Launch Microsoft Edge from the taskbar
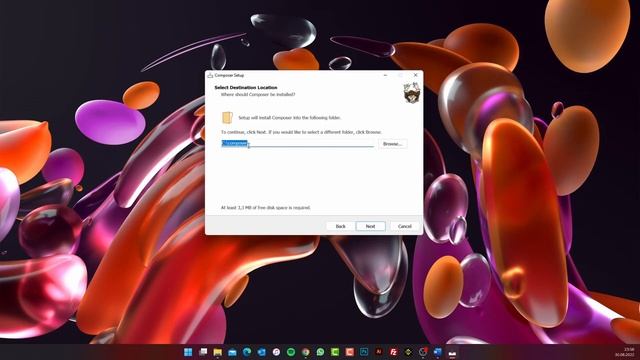This screenshot has width=640, height=360. click(x=247, y=352)
